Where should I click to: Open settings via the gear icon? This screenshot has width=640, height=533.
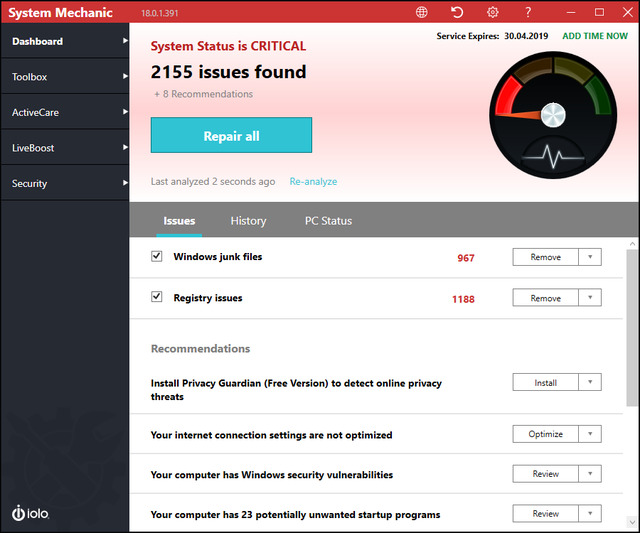492,12
